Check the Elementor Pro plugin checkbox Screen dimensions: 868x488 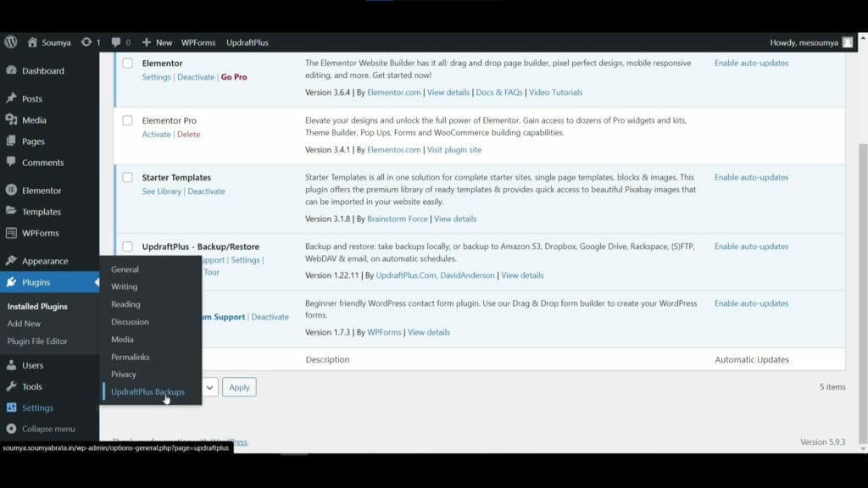(x=127, y=120)
